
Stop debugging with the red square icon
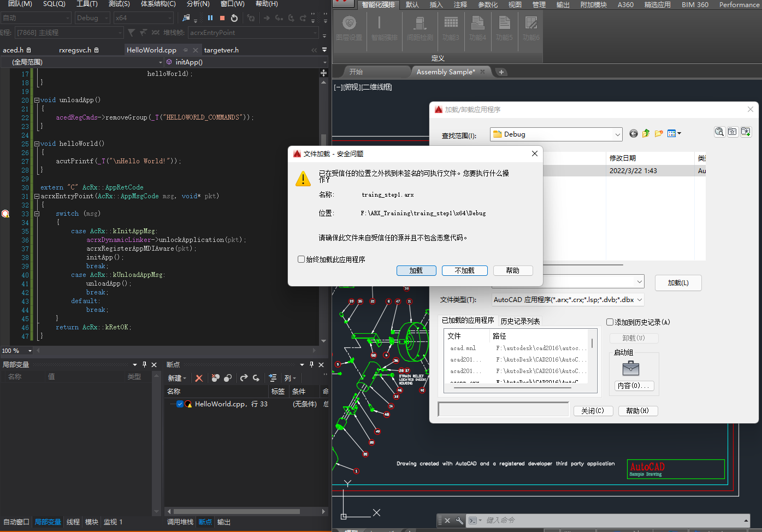pos(222,18)
